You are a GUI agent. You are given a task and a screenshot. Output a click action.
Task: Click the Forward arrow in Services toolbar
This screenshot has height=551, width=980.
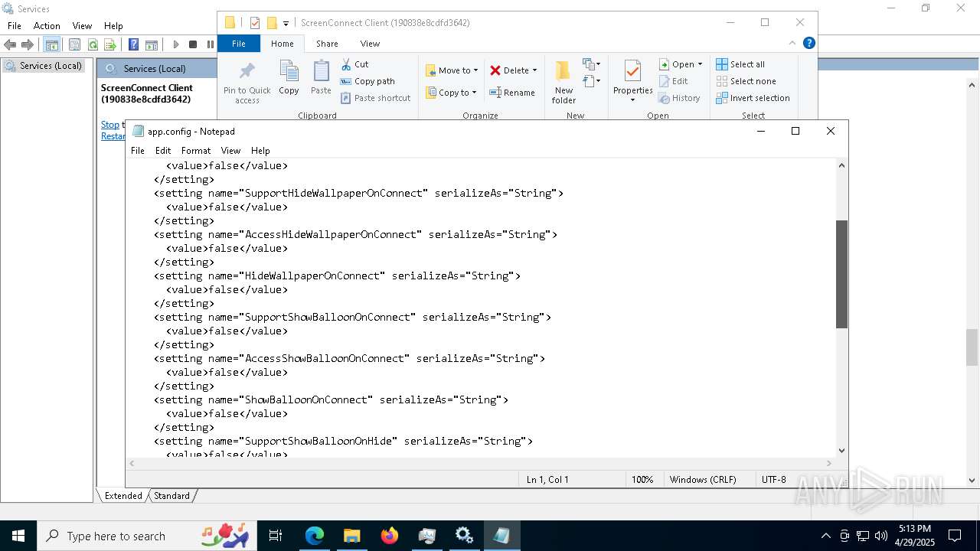click(28, 44)
